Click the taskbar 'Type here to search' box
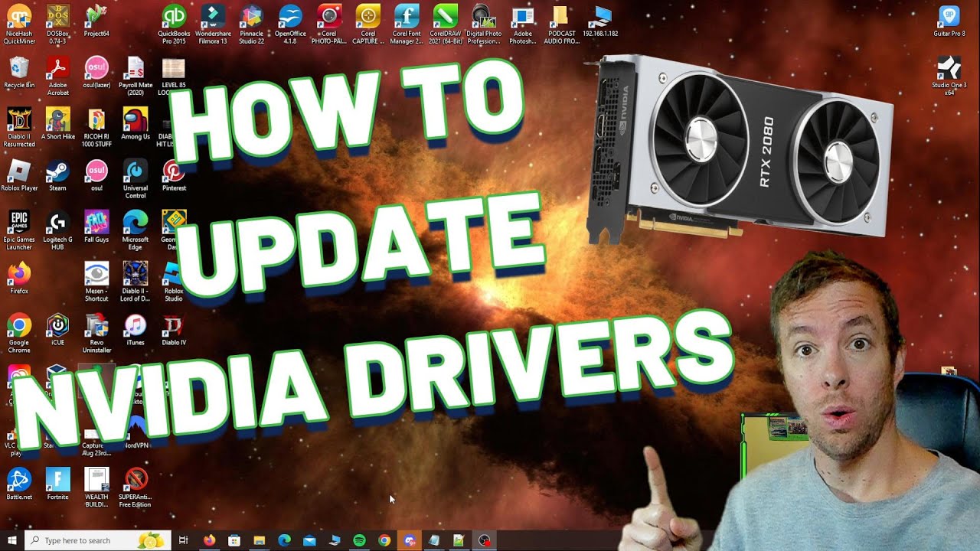 (97, 540)
